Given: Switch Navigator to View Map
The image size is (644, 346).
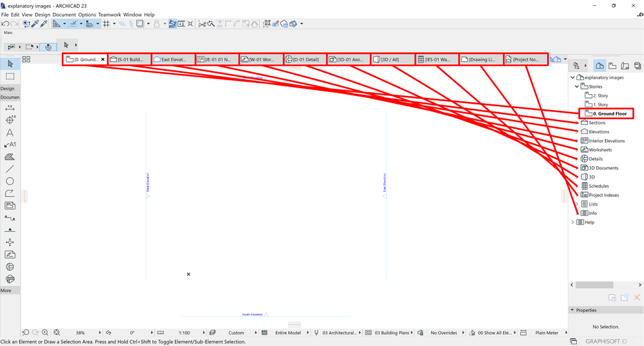Looking at the screenshot, I should pyautogui.click(x=612, y=66).
